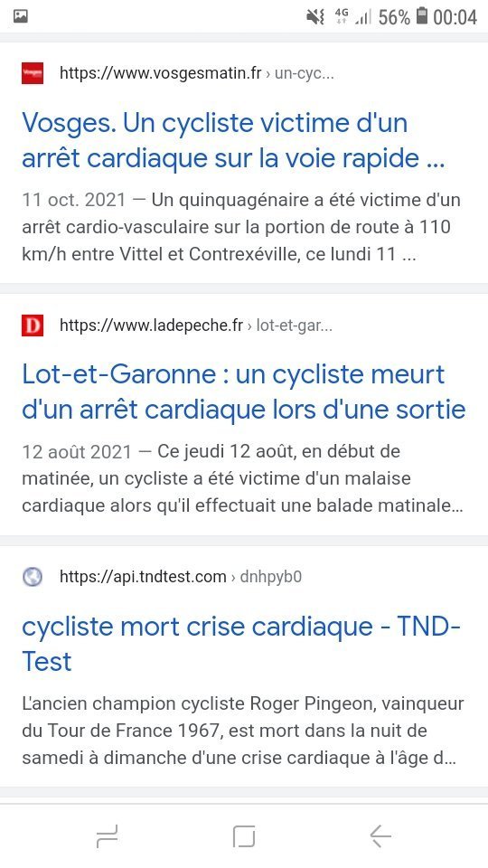Image resolution: width=488 pixels, height=868 pixels.
Task: Tap the battery icon in status bar
Action: (x=422, y=16)
